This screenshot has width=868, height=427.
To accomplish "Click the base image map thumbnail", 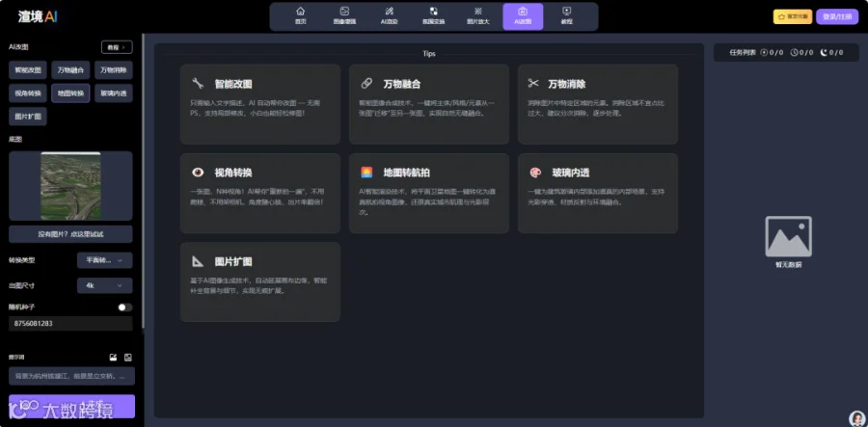I will coord(70,186).
